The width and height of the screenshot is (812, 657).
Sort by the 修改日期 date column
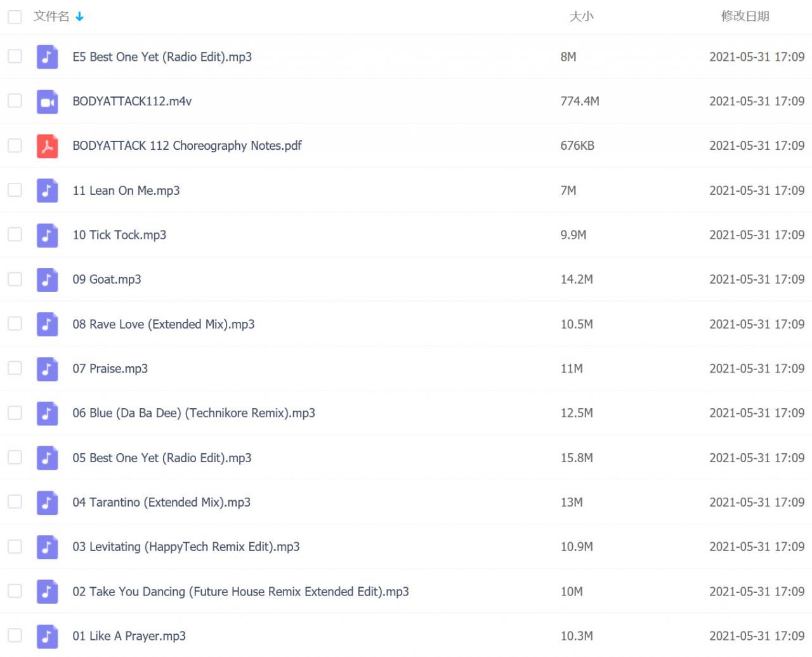click(x=745, y=17)
